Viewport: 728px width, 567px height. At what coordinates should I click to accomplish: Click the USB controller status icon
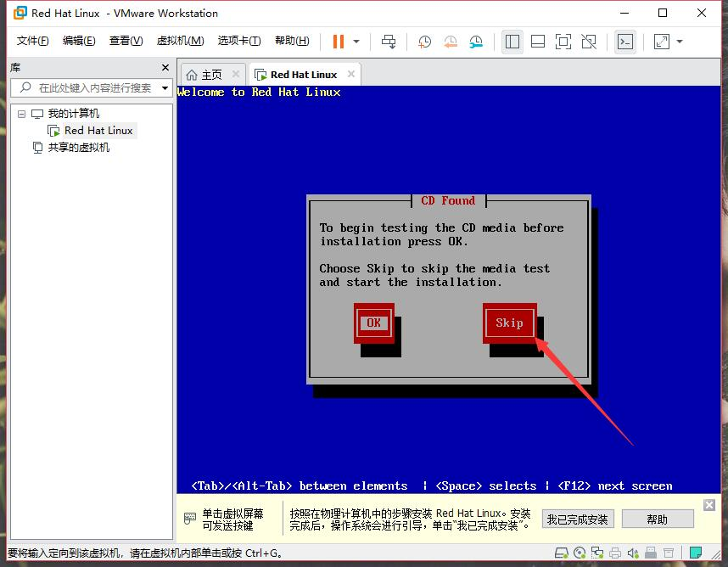(x=651, y=553)
